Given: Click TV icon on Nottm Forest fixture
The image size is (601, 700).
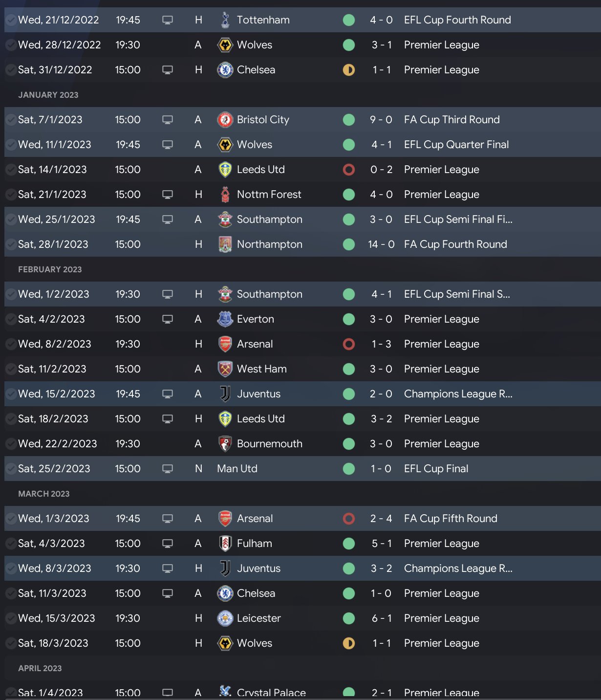Looking at the screenshot, I should pos(168,195).
